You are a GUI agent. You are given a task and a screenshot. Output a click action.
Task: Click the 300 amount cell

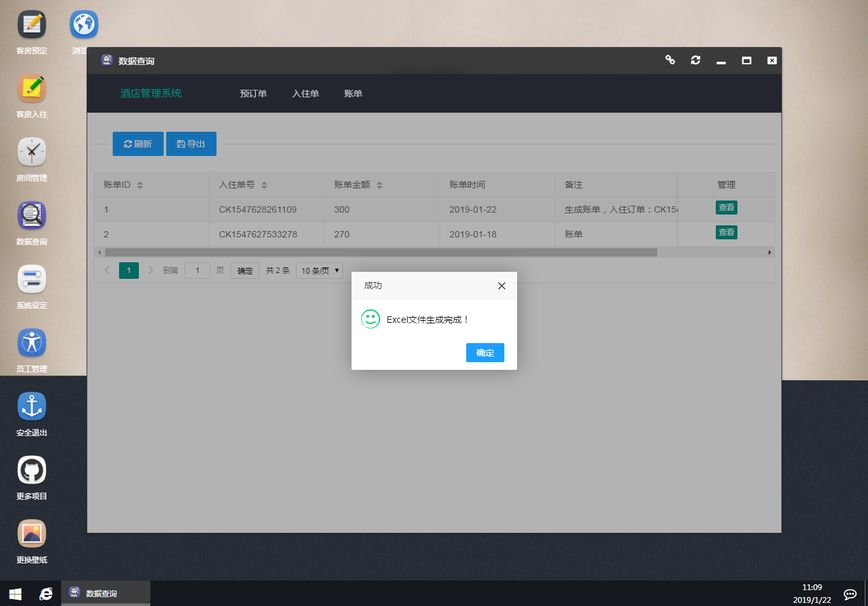382,209
